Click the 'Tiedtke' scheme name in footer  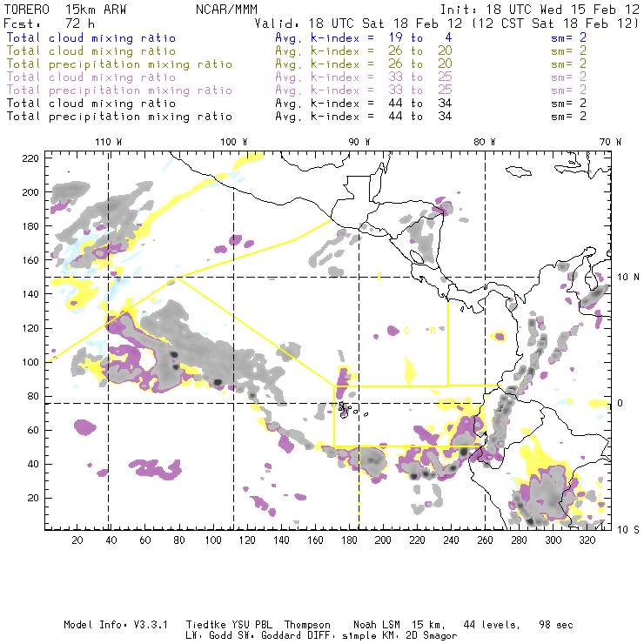[x=205, y=625]
